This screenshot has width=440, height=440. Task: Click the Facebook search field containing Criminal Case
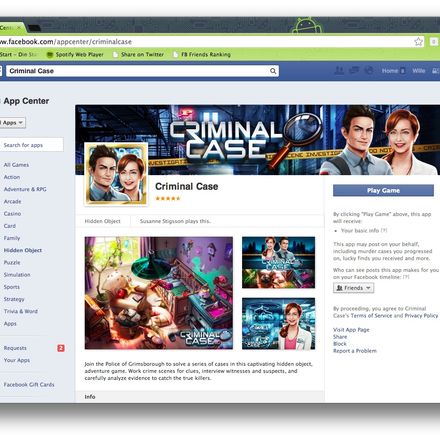click(142, 71)
